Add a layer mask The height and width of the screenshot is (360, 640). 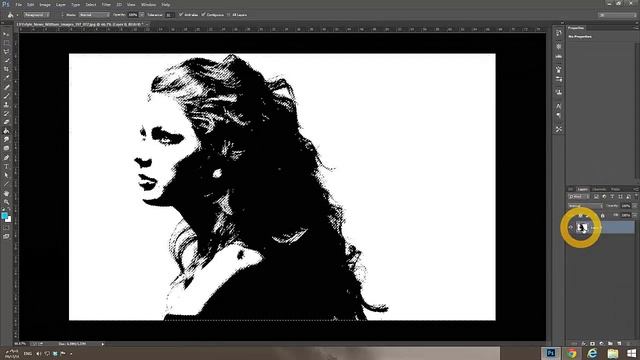point(592,344)
